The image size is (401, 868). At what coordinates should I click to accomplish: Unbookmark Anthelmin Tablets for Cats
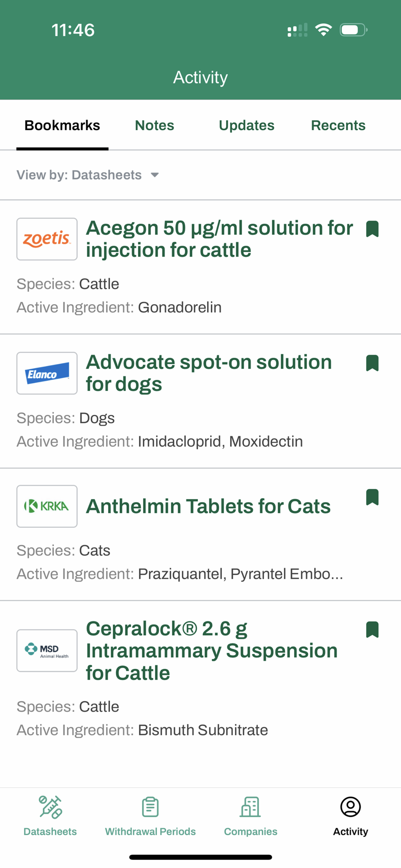(x=372, y=497)
